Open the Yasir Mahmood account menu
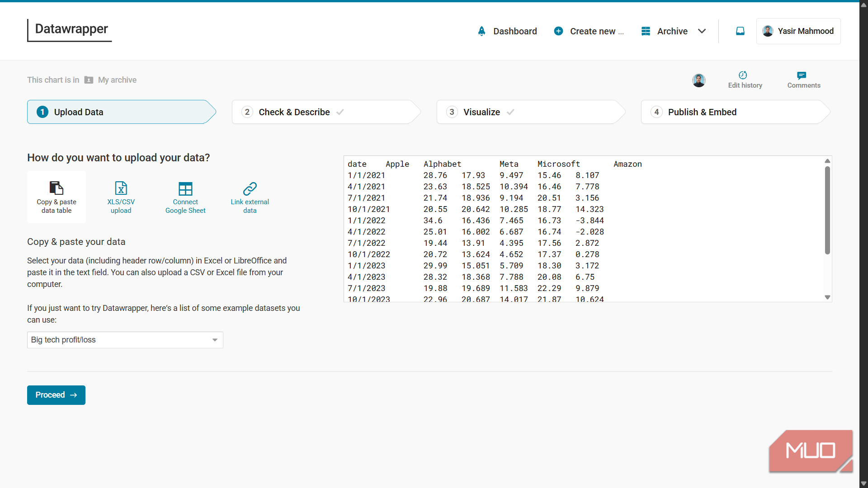 (x=798, y=31)
